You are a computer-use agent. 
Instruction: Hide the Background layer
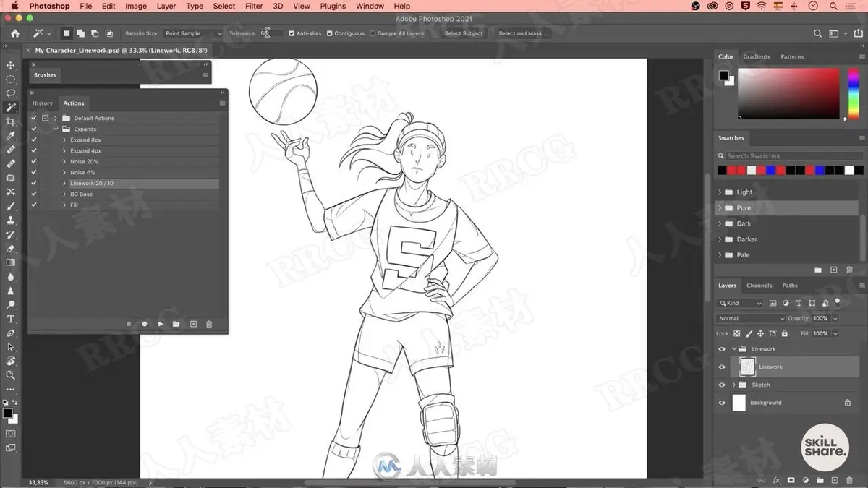[x=721, y=403]
